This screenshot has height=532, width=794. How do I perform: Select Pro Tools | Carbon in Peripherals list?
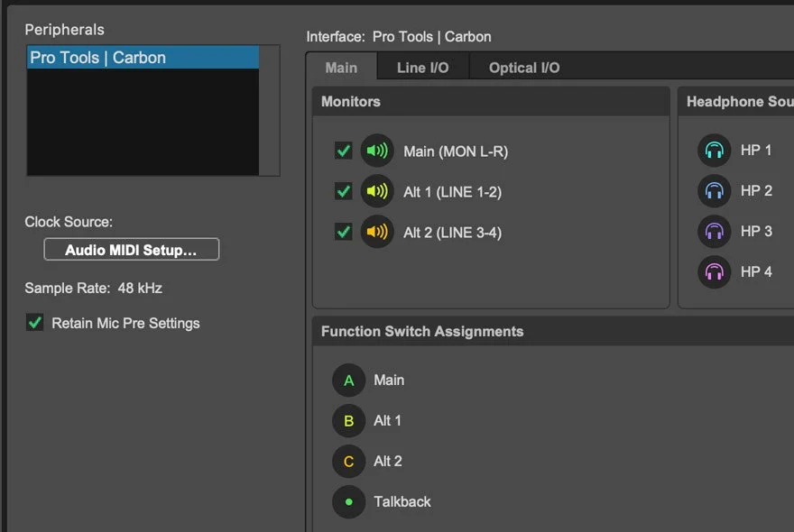tap(143, 58)
